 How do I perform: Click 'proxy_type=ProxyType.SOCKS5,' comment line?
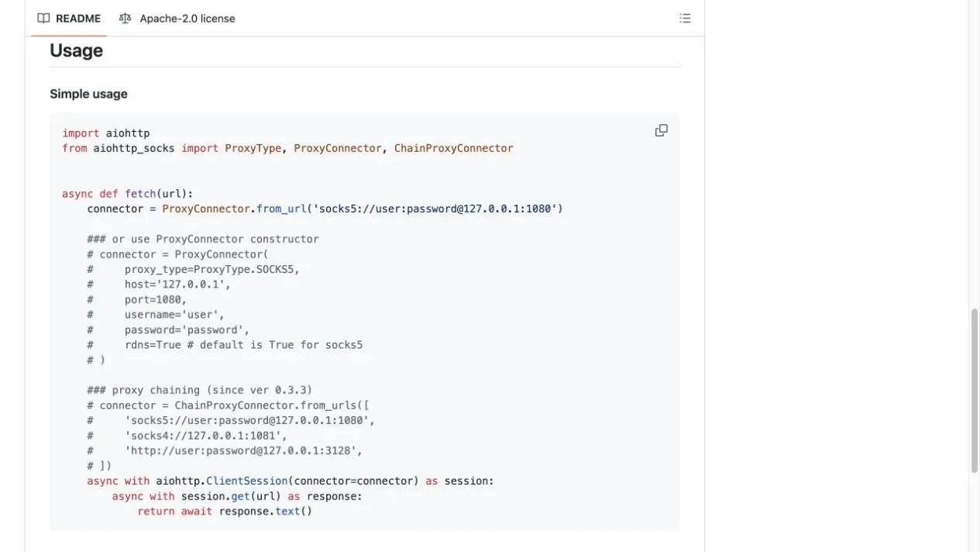point(193,269)
